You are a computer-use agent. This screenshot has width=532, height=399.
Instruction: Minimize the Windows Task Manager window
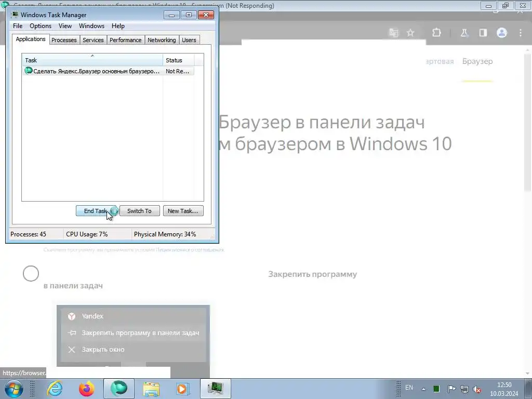171,15
